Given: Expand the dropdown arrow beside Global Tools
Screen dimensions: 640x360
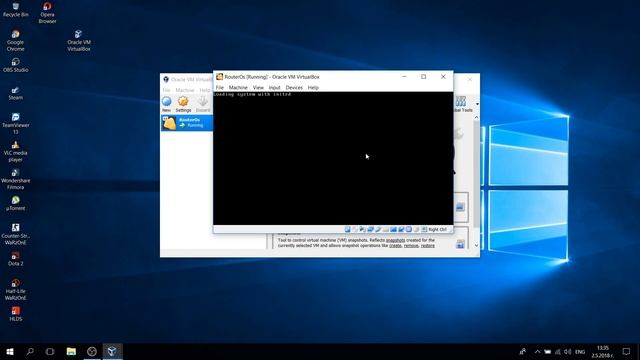Looking at the screenshot, I should (477, 104).
